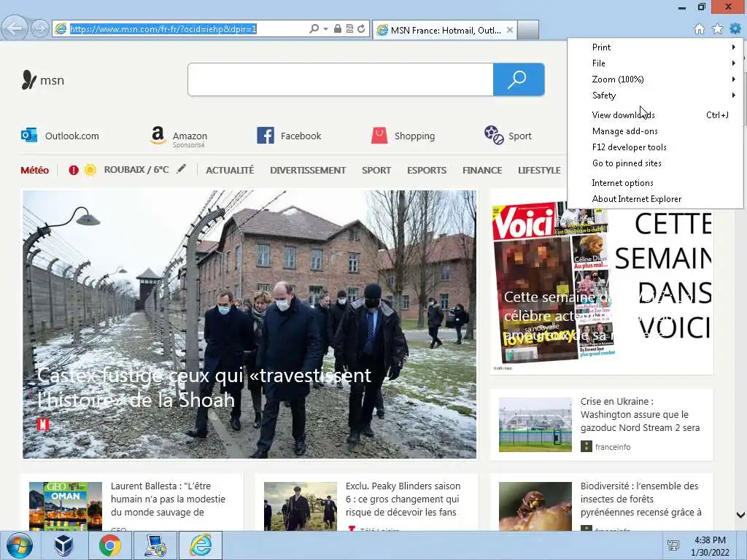Click the browser Forward arrow button
747x560 pixels.
[40, 28]
